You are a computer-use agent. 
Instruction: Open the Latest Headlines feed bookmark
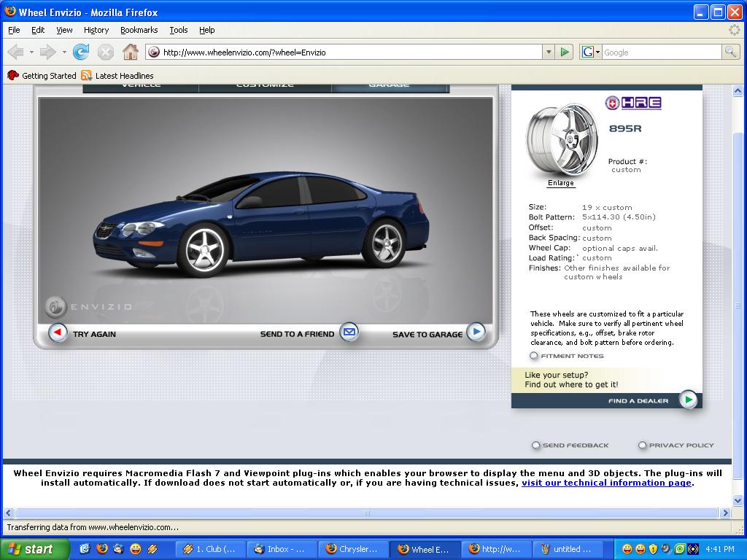[x=117, y=76]
